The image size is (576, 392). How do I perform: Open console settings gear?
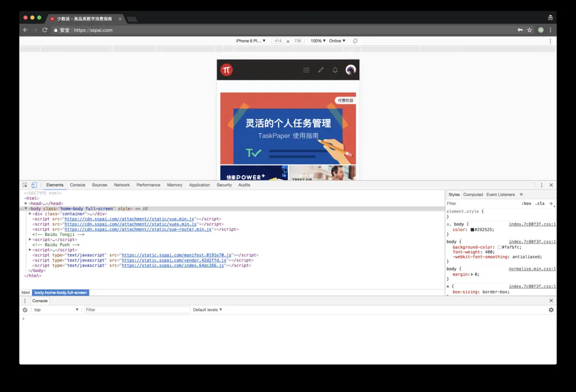coord(551,310)
